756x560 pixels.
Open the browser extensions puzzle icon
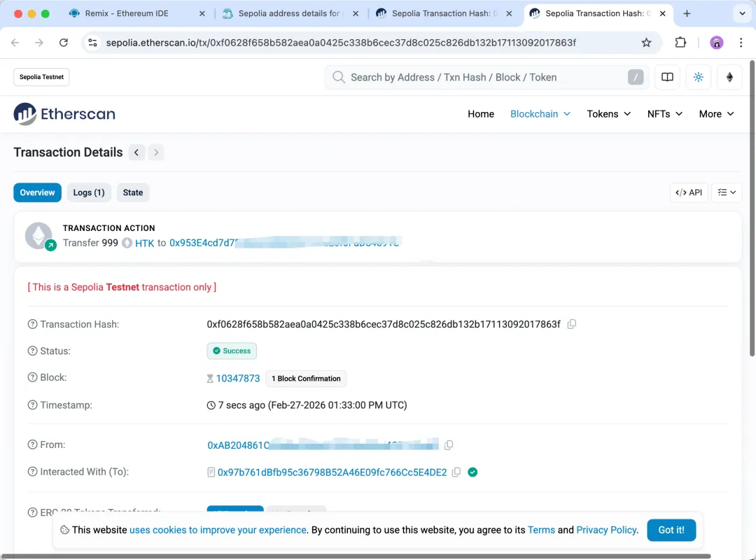(680, 43)
